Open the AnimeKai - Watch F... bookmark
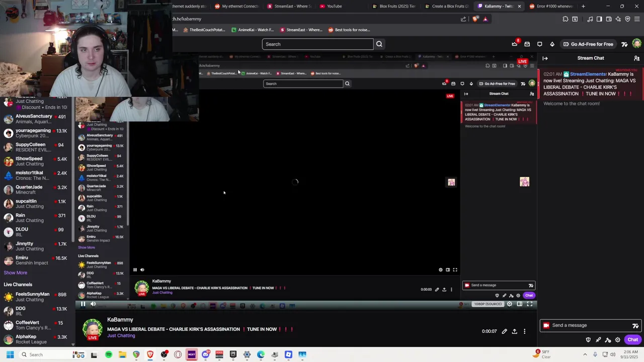Viewport: 644px width, 362px height. pos(253,30)
